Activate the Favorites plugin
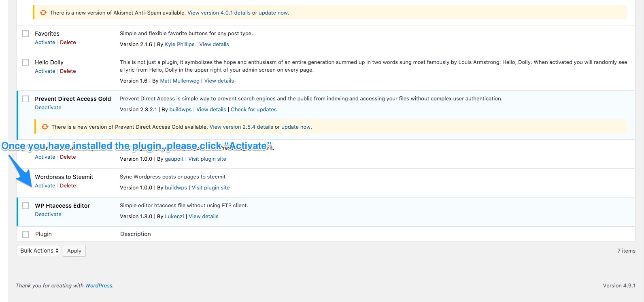644x302 pixels. tap(45, 42)
